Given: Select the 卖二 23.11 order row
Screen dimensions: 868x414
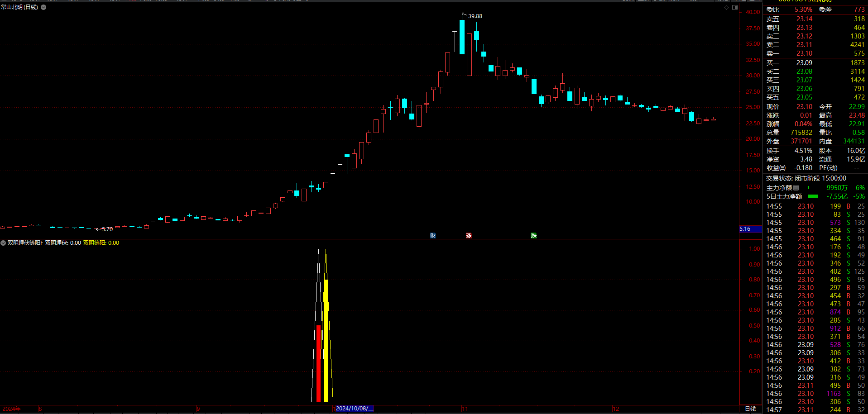Looking at the screenshot, I should tap(815, 45).
